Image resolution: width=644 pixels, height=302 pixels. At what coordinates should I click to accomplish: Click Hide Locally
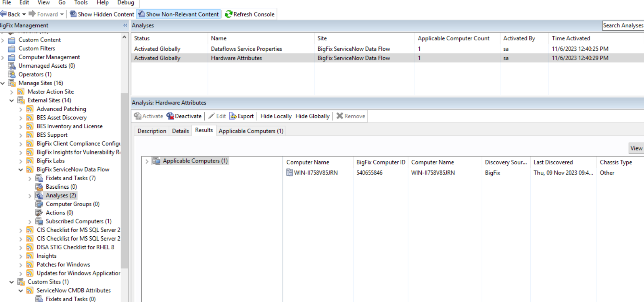pos(276,116)
